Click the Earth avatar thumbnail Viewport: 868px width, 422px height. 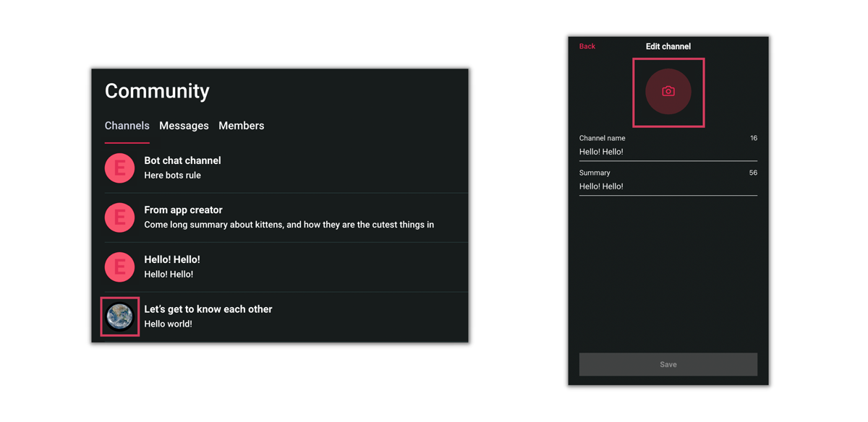tap(120, 316)
